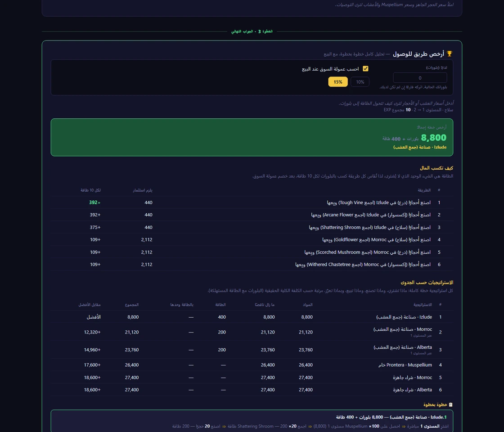Select the Scorched Mushroom crafting method row
Screen dimensions: 504x432
point(252,252)
